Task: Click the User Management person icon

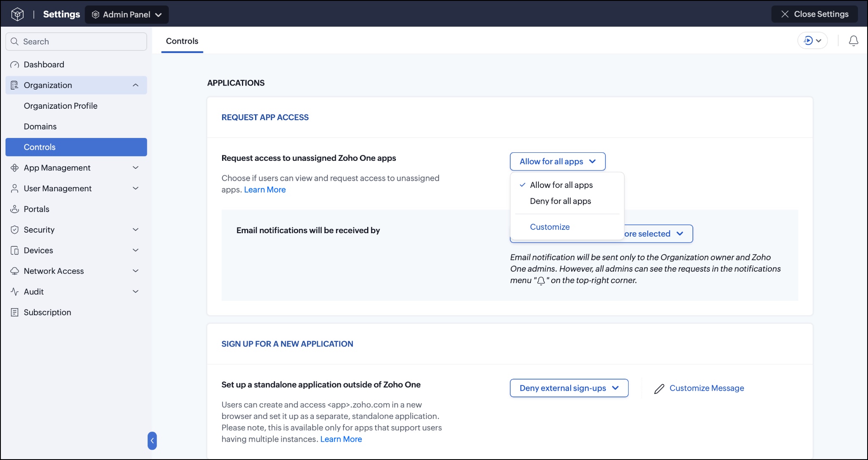Action: coord(14,188)
